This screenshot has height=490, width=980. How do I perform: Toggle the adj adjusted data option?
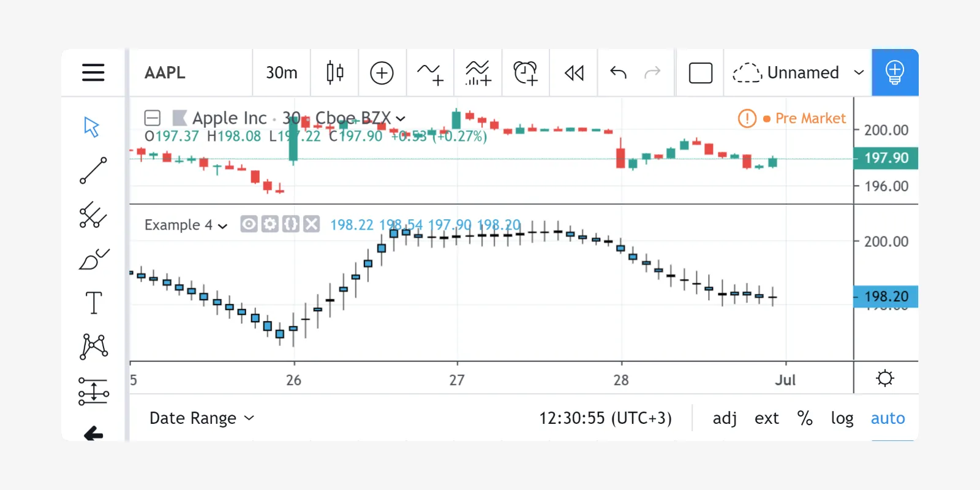pos(725,418)
